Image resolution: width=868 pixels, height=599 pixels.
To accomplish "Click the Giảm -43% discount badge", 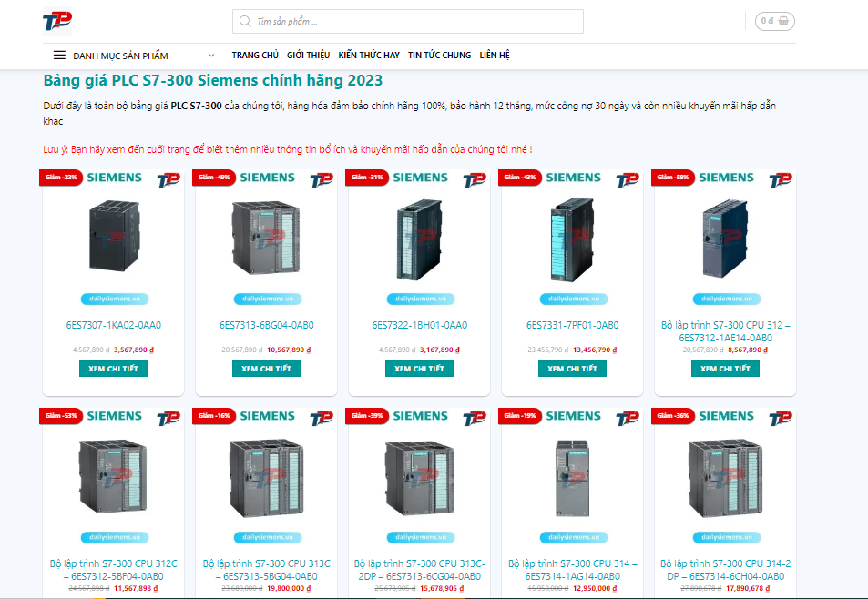I will click(520, 178).
